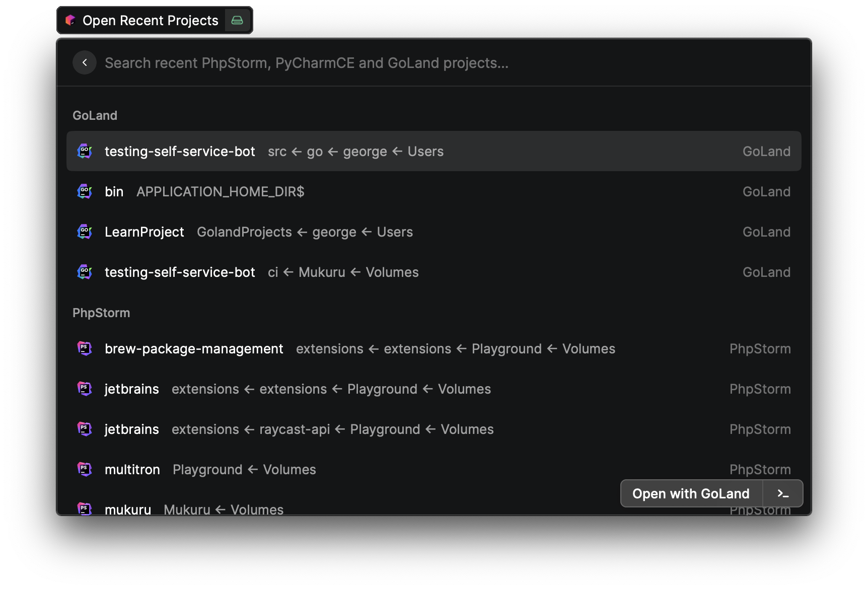Select testing-self-service-bot project under src ← go

tap(180, 152)
